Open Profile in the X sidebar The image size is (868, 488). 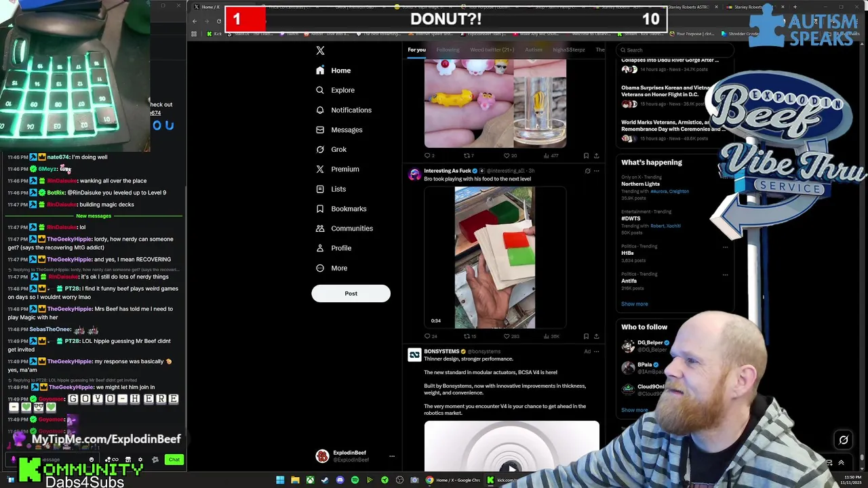334,248
